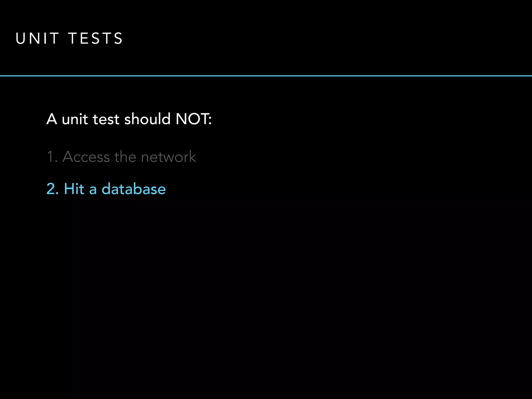This screenshot has width=532, height=399.
Task: Click the word 'Access' in the gray item
Action: (x=86, y=157)
